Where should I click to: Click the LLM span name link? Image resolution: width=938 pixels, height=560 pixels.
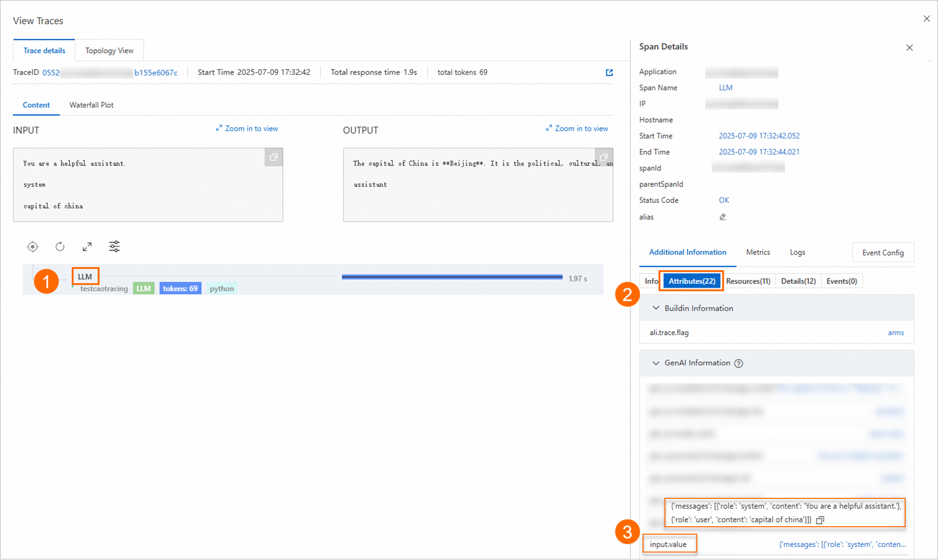(x=725, y=88)
